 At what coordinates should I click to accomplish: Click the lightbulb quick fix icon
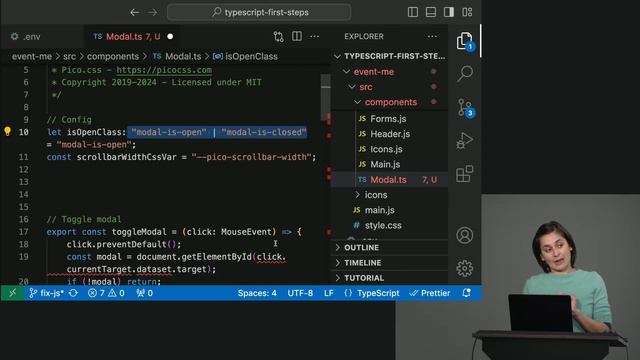pos(7,131)
